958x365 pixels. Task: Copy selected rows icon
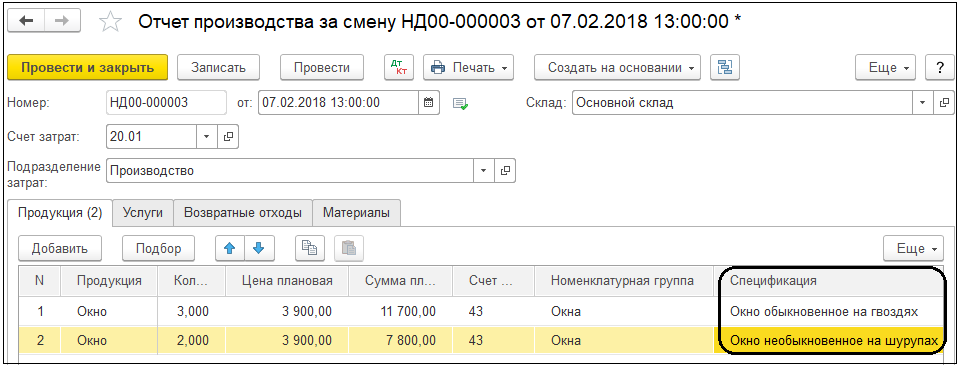(x=310, y=248)
